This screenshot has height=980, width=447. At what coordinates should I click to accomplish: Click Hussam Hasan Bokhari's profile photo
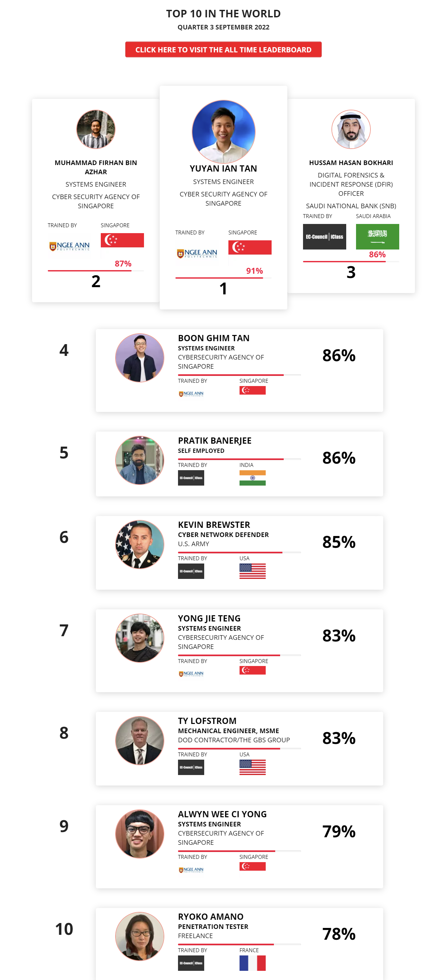[x=351, y=129]
